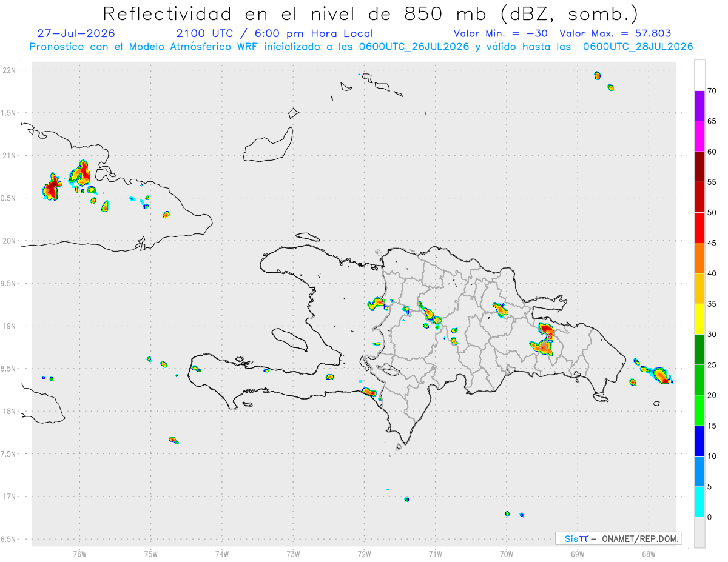
Task: Click the "0600UTC_26JUL2026" initialization time
Action: coord(413,47)
